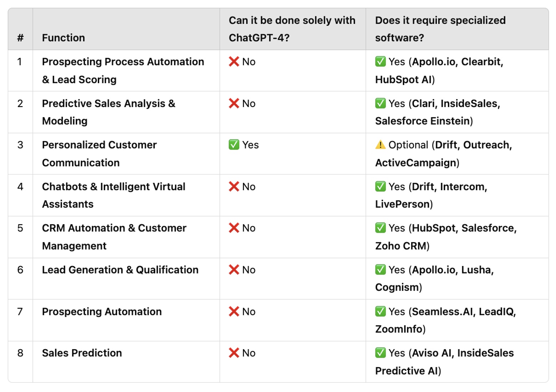Viewport: 556px width, 392px height.
Task: Click the red X in the Lead Generation row
Action: [234, 270]
